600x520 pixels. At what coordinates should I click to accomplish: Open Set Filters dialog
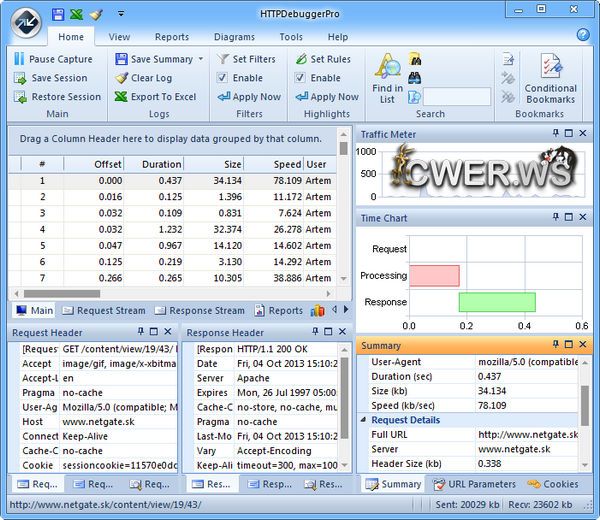[246, 59]
